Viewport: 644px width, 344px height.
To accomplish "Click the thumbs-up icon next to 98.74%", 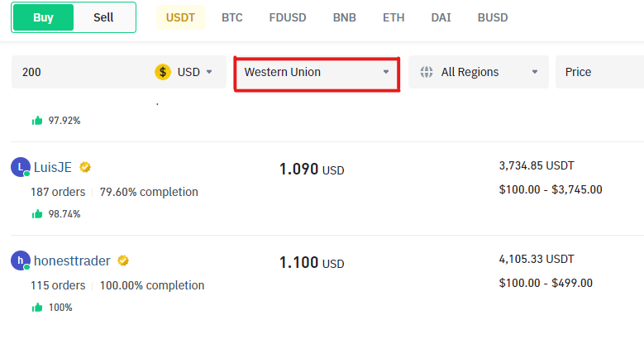I will point(37,213).
